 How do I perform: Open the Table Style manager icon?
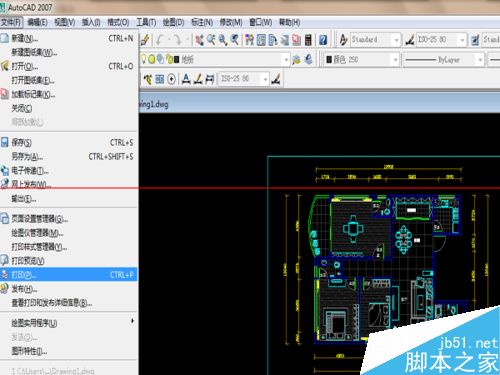(x=475, y=40)
